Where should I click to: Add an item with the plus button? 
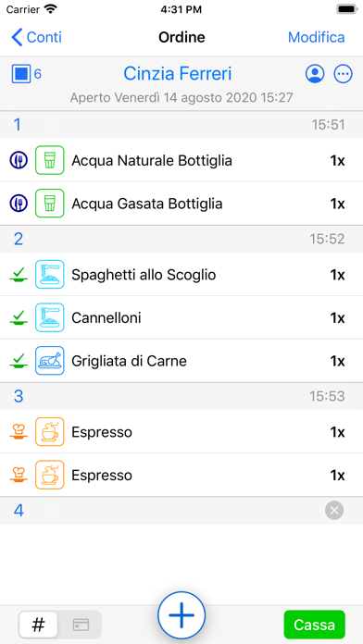(x=181, y=615)
